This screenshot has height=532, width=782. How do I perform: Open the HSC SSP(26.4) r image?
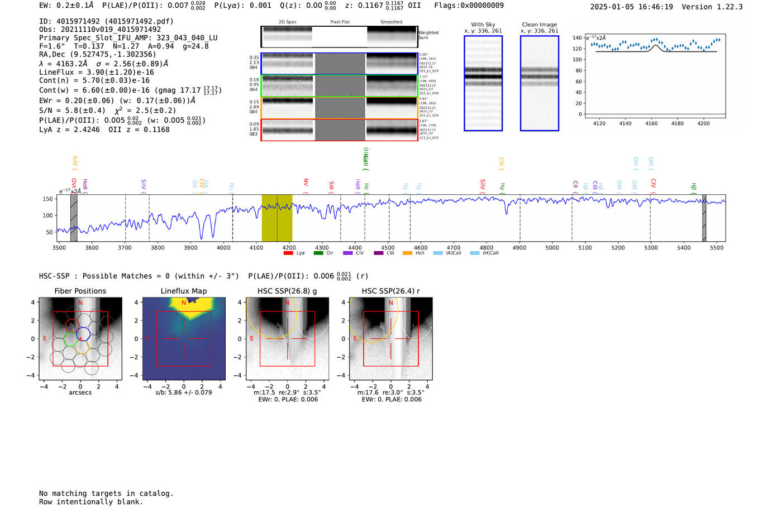coord(391,339)
